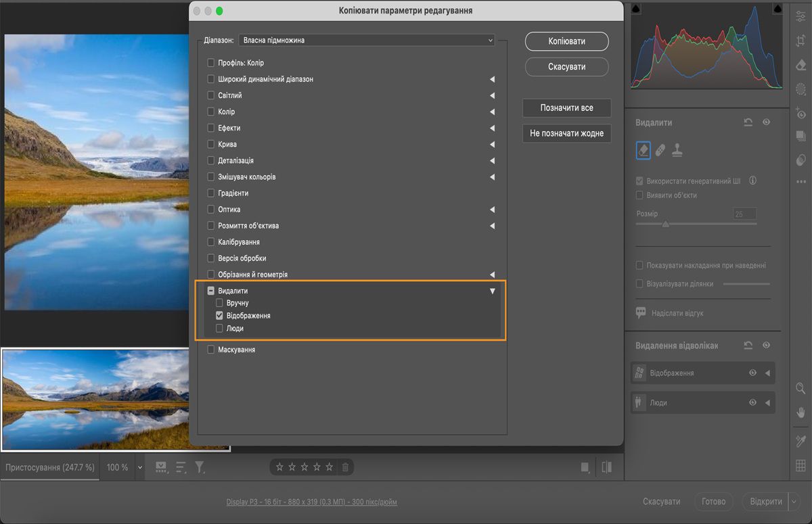This screenshot has width=812, height=524.
Task: Expand the Крива group arrow
Action: (x=492, y=144)
